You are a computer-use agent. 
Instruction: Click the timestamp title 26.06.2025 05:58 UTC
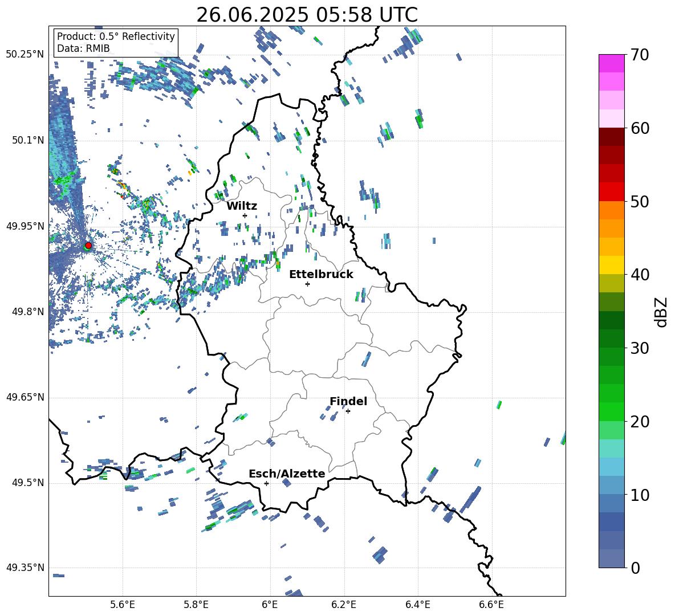click(307, 15)
